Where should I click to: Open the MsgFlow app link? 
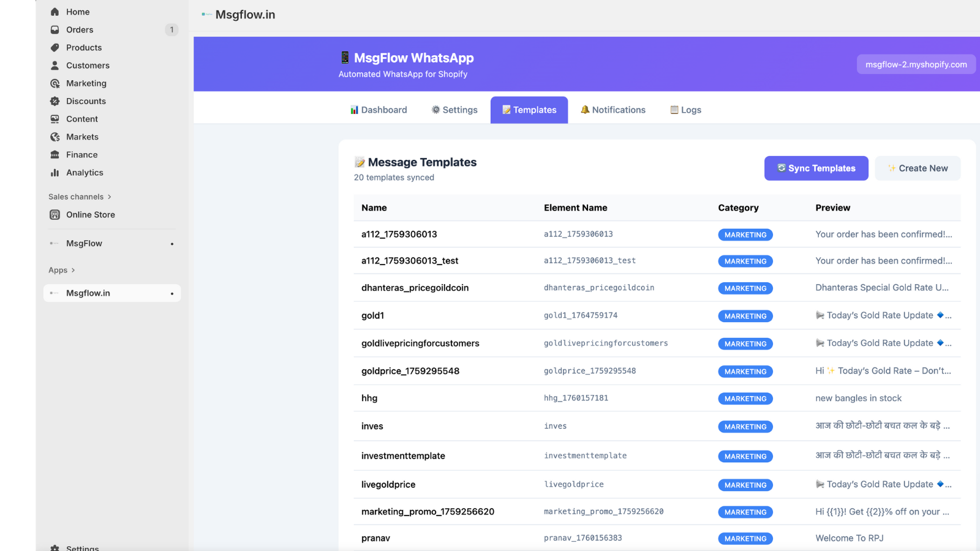(84, 244)
